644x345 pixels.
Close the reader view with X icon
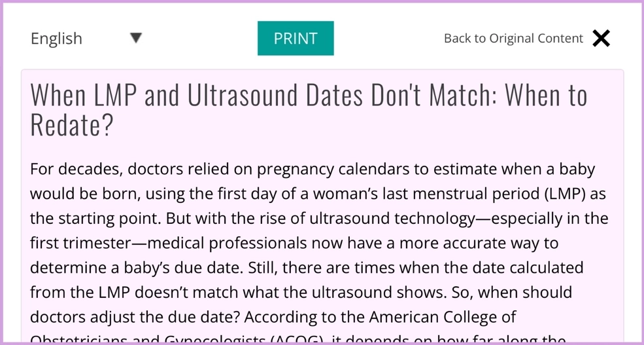[601, 38]
